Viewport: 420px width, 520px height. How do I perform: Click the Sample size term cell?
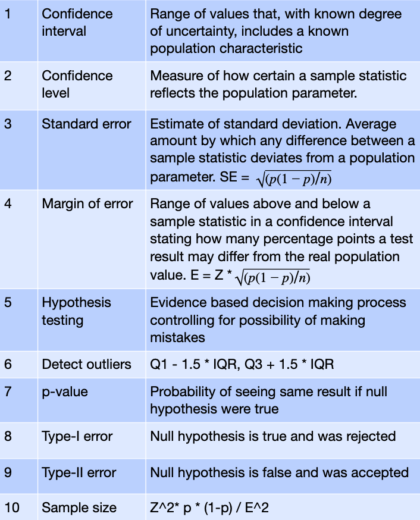[92, 507]
